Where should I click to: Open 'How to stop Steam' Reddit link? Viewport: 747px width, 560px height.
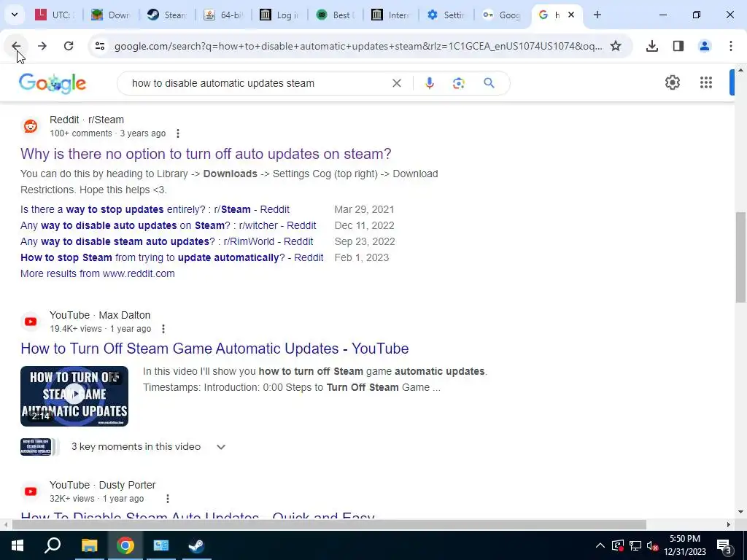(172, 257)
